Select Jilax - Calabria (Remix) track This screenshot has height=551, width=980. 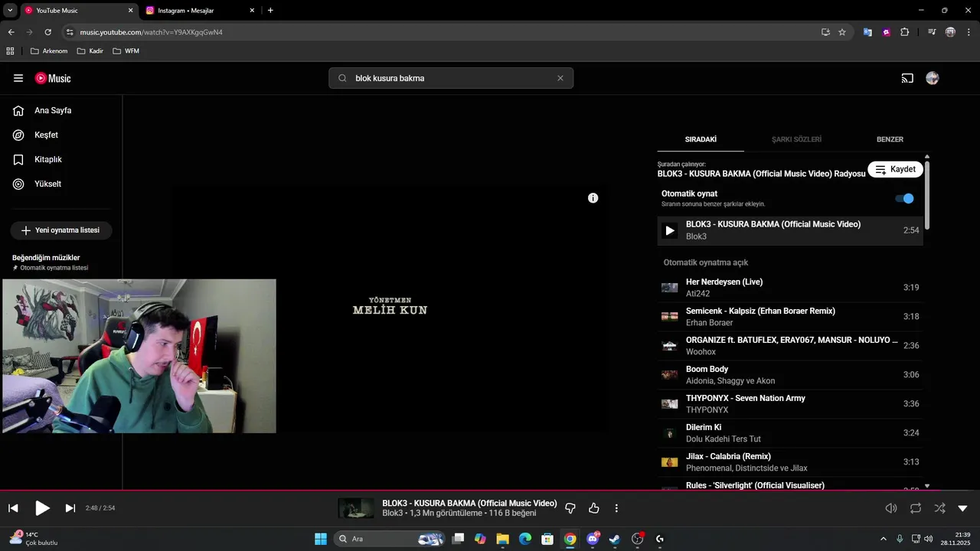pyautogui.click(x=790, y=462)
